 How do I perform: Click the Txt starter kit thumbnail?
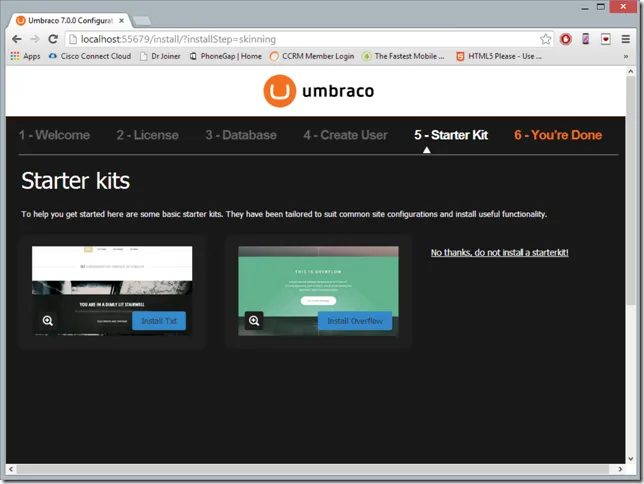point(112,291)
